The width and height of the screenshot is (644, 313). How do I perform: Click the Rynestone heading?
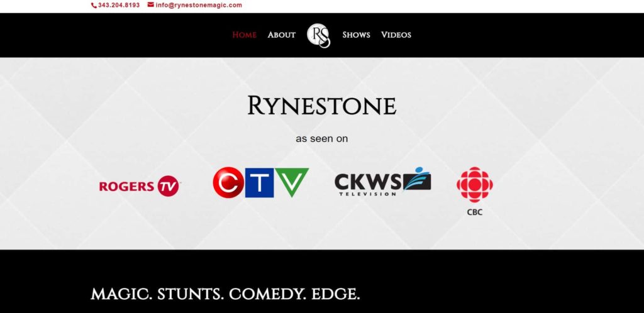point(321,106)
